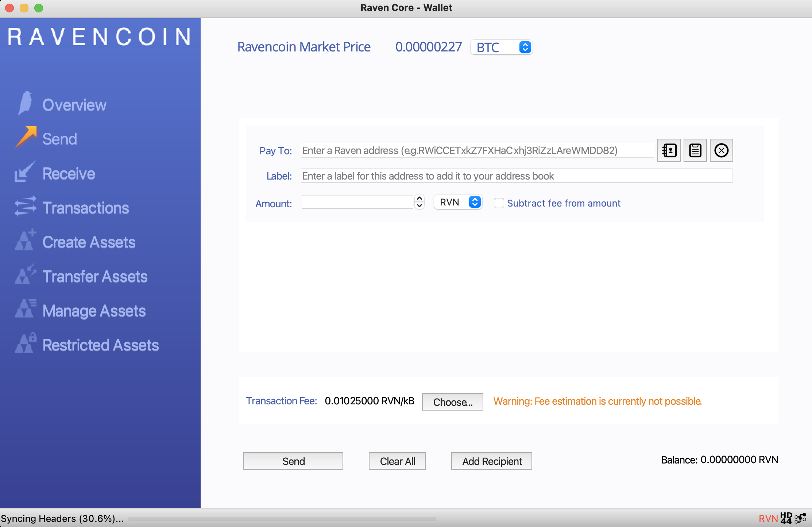
Task: Click the network connections status icon
Action: click(801, 518)
